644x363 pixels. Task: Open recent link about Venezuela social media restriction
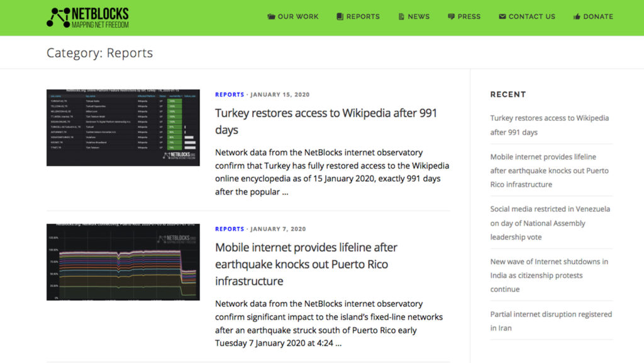point(550,223)
